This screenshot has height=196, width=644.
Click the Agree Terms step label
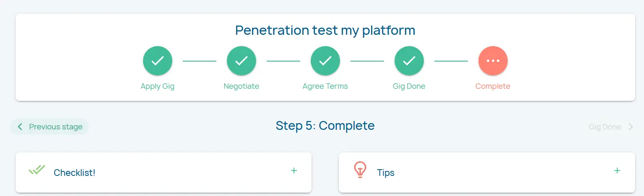coord(325,86)
